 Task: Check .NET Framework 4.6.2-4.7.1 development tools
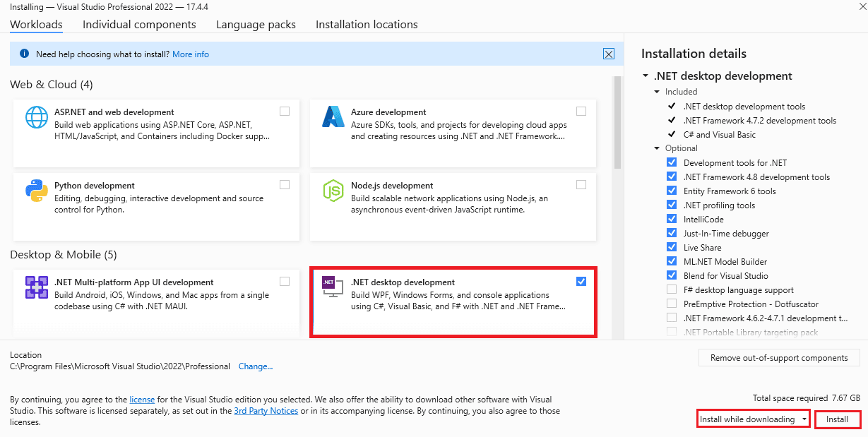[x=672, y=318]
